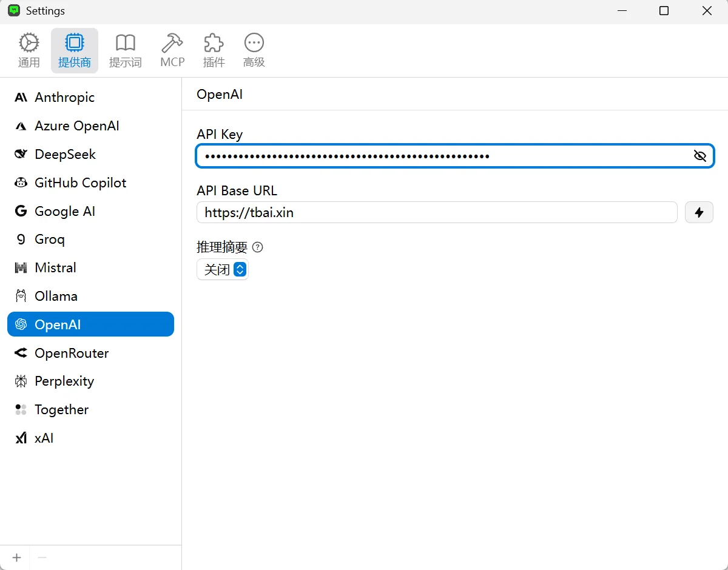Open the 高级 advanced settings tab

pyautogui.click(x=254, y=50)
